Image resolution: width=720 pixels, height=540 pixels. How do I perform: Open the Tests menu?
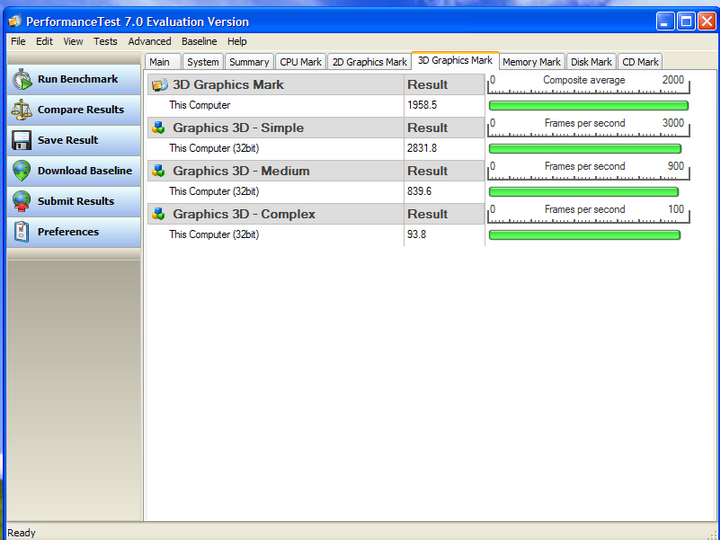pos(105,41)
